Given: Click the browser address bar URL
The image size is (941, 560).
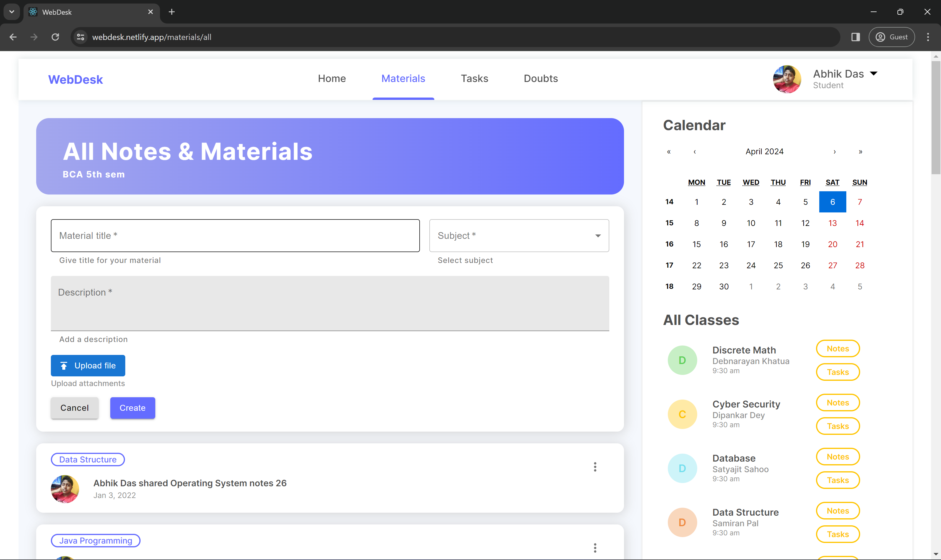Looking at the screenshot, I should pos(152,37).
